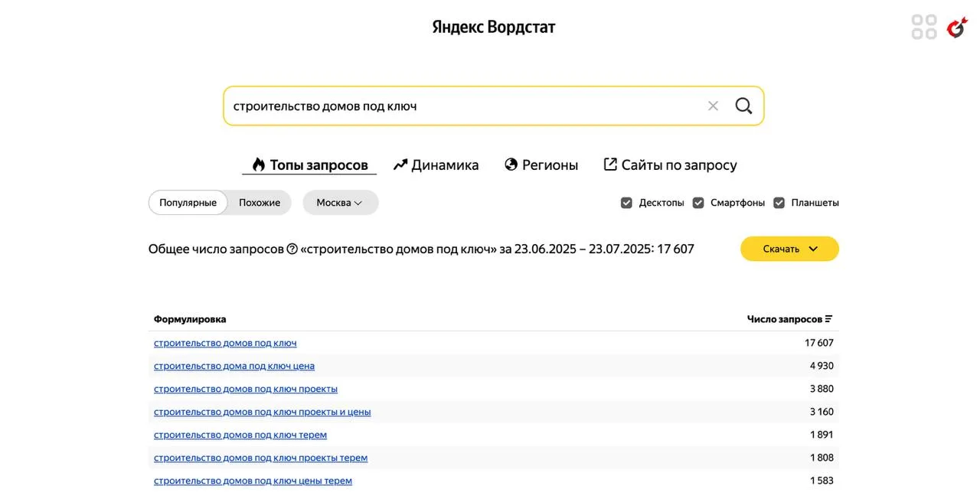Select the value 4 930 in table

coord(822,366)
